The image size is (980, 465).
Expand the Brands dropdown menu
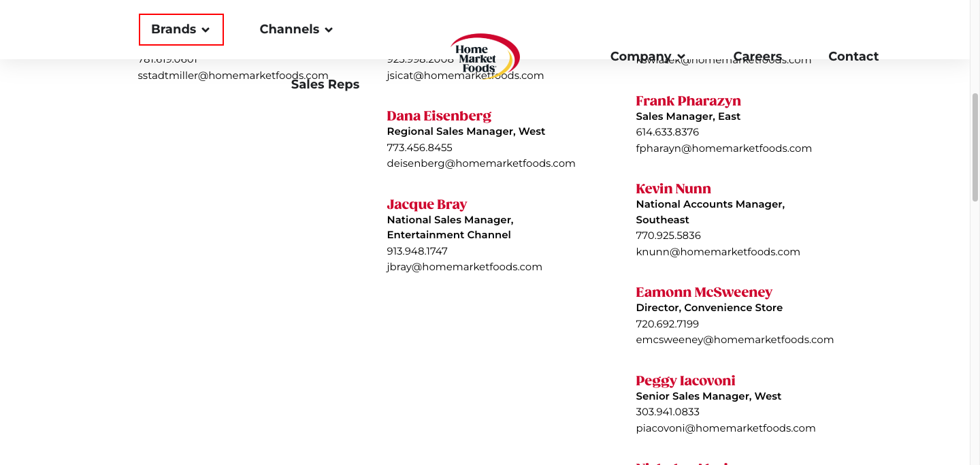click(180, 30)
